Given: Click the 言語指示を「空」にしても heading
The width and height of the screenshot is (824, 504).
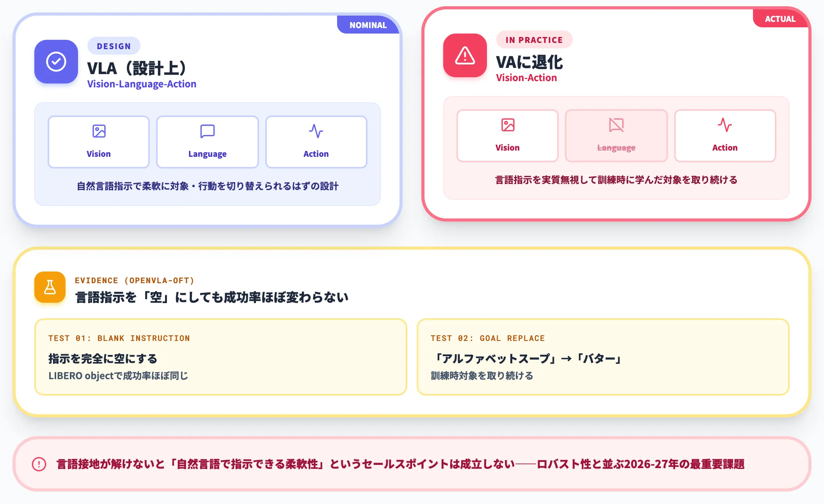Looking at the screenshot, I should [212, 297].
